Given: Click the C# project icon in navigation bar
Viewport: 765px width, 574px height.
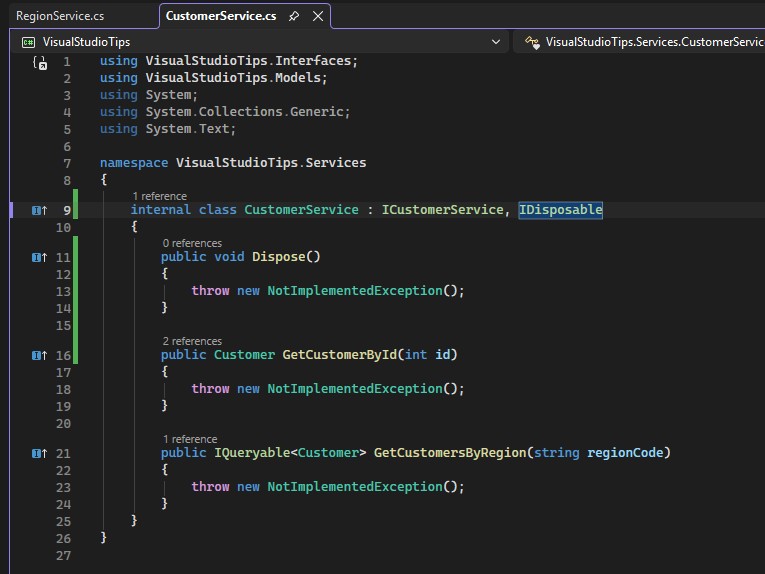Looking at the screenshot, I should point(28,42).
